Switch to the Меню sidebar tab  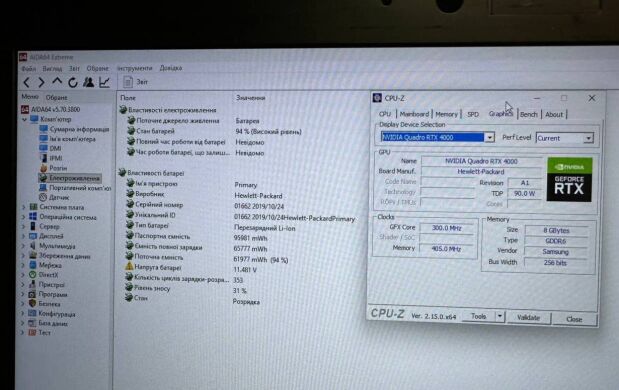point(30,97)
